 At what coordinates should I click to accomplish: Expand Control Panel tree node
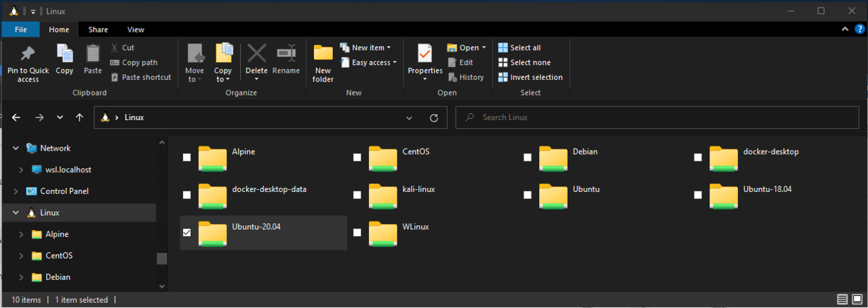click(x=16, y=191)
